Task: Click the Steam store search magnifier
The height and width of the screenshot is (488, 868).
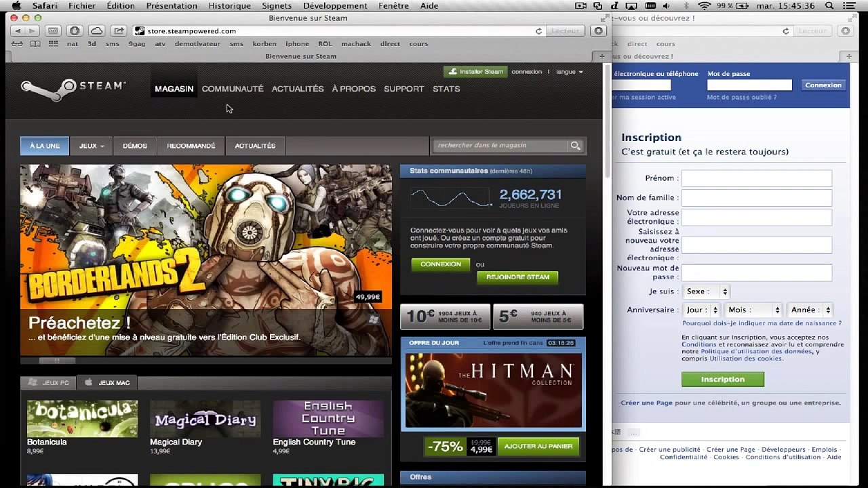Action: (x=576, y=146)
